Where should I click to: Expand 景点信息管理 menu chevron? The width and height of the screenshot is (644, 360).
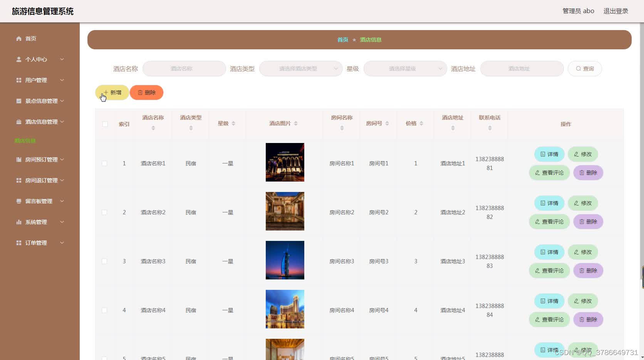click(62, 101)
